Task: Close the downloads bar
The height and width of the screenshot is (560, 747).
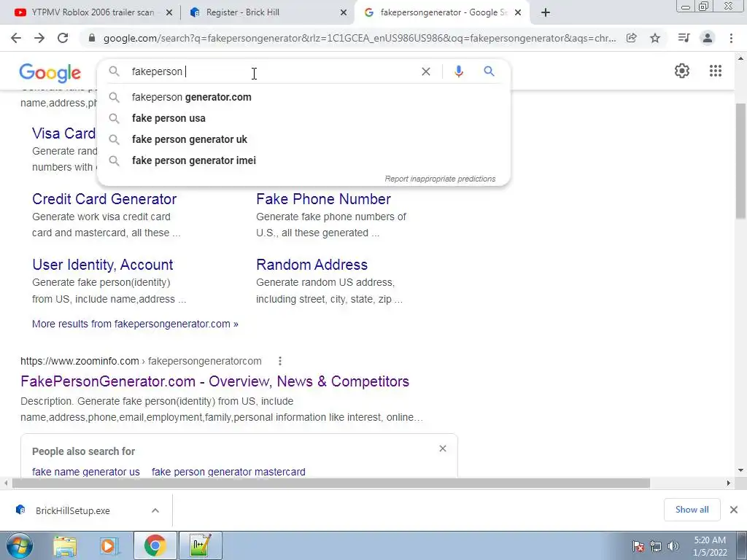Action: [x=734, y=510]
